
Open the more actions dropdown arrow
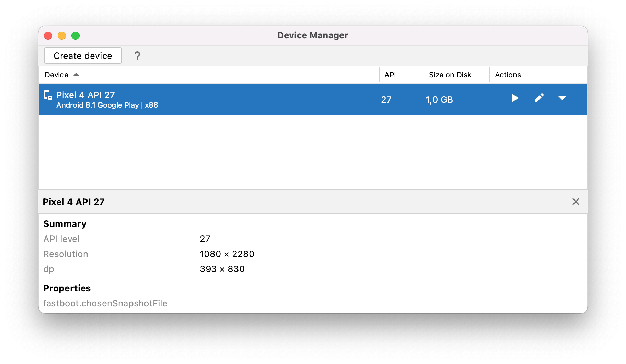point(562,98)
